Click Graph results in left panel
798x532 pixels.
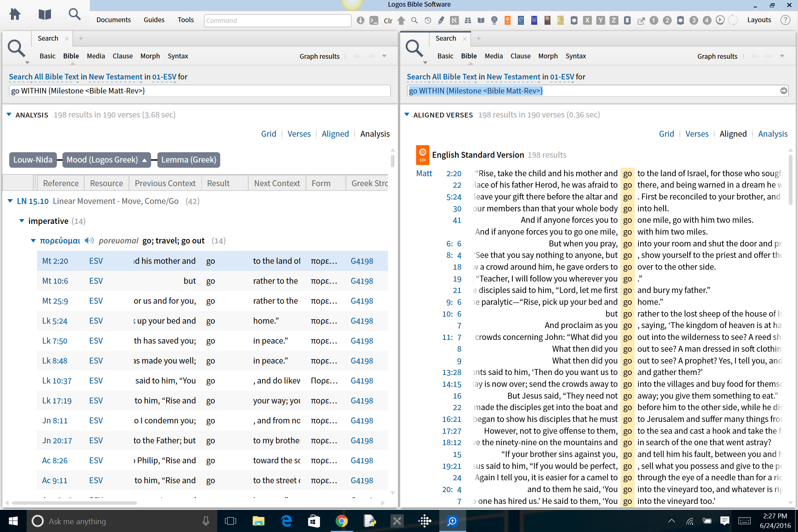[x=319, y=56]
